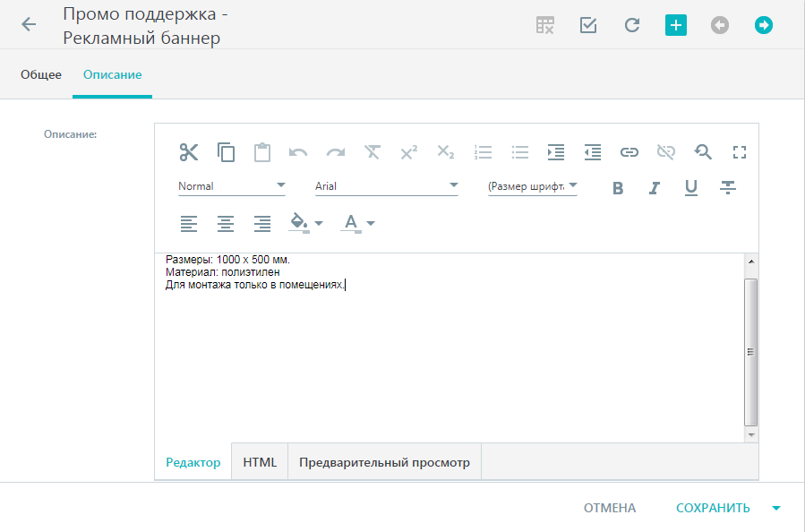Apply text color with letter A

click(351, 223)
